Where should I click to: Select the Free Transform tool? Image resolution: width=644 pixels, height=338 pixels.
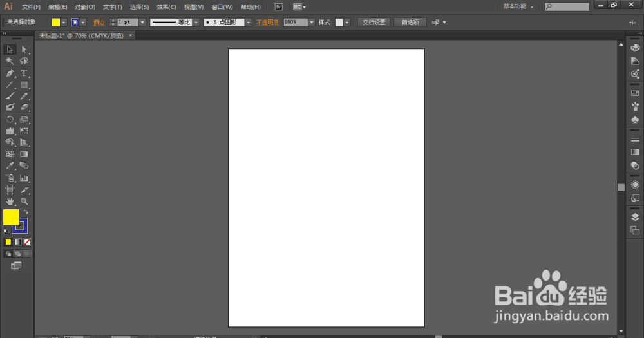24,131
